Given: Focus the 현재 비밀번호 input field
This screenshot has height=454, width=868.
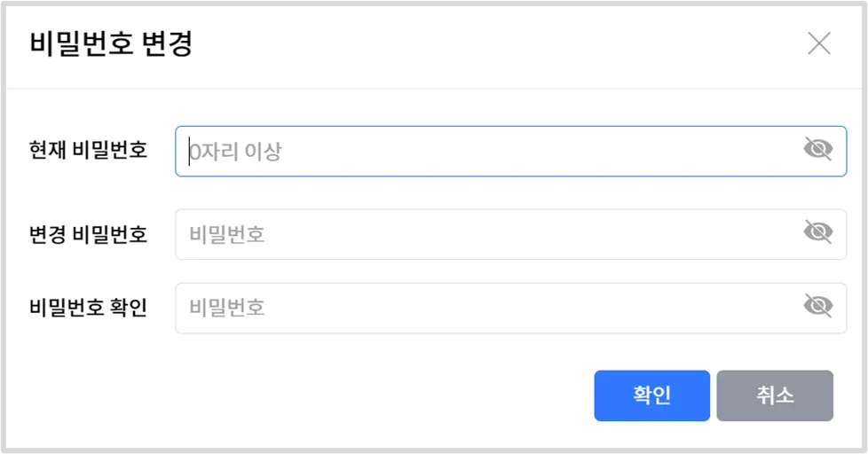Looking at the screenshot, I should 488,152.
